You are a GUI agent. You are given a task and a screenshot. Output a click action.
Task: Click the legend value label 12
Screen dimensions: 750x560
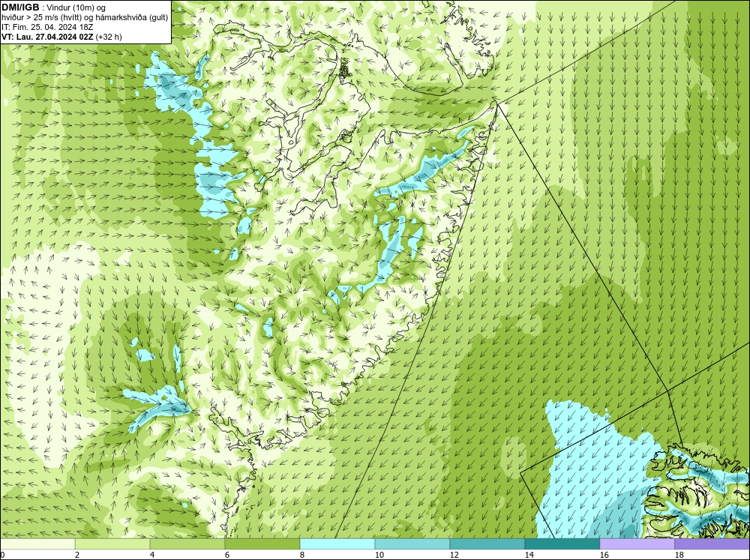pyautogui.click(x=454, y=555)
